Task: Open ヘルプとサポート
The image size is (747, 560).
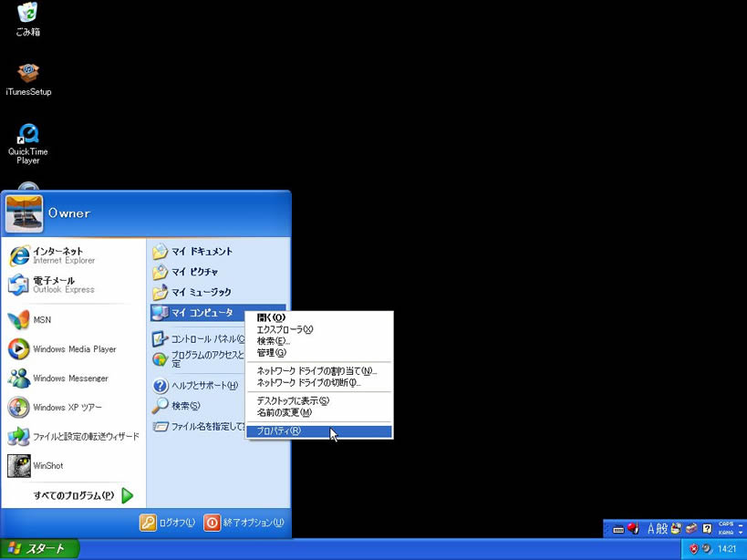Action: tap(195, 386)
